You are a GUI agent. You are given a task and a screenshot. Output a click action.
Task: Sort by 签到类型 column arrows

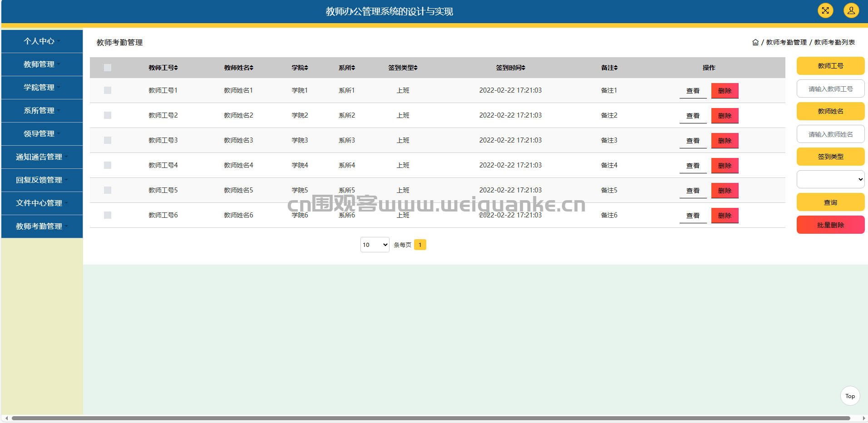416,68
